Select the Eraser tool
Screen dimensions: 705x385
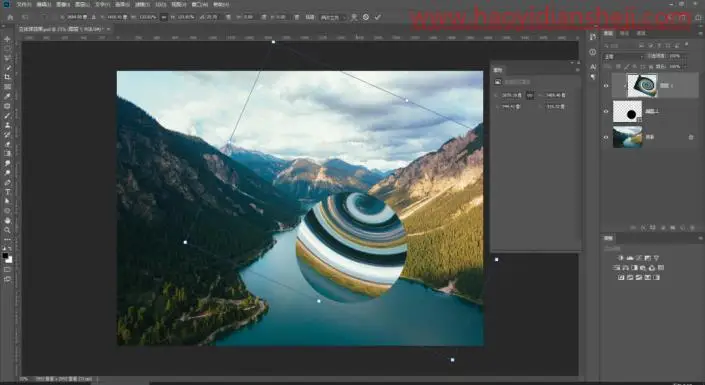click(x=7, y=144)
